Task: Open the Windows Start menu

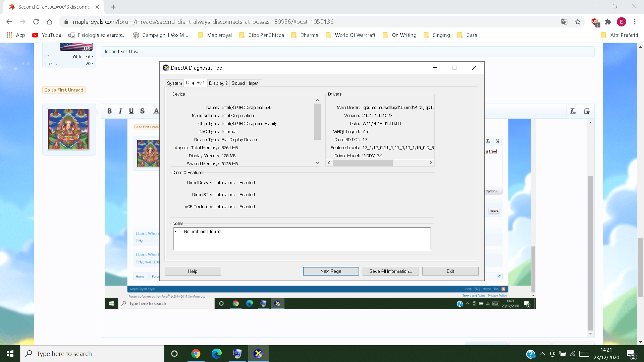Action: tap(10, 354)
